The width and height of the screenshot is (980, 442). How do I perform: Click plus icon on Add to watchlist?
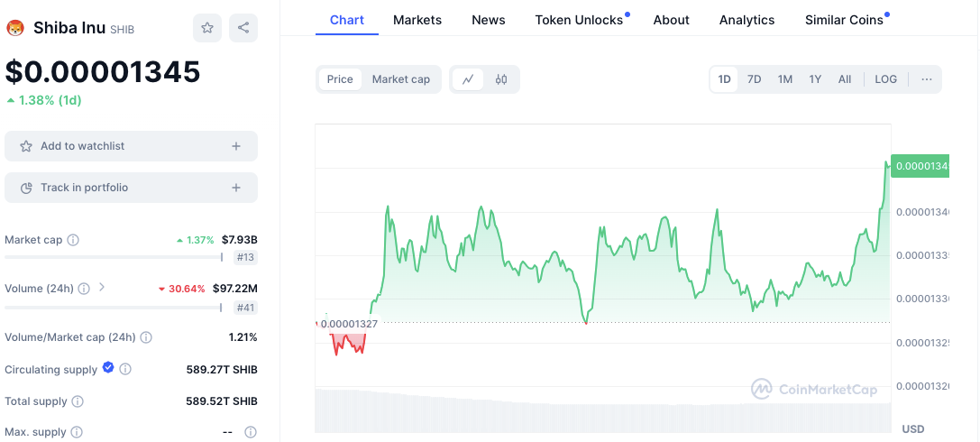pyautogui.click(x=236, y=146)
